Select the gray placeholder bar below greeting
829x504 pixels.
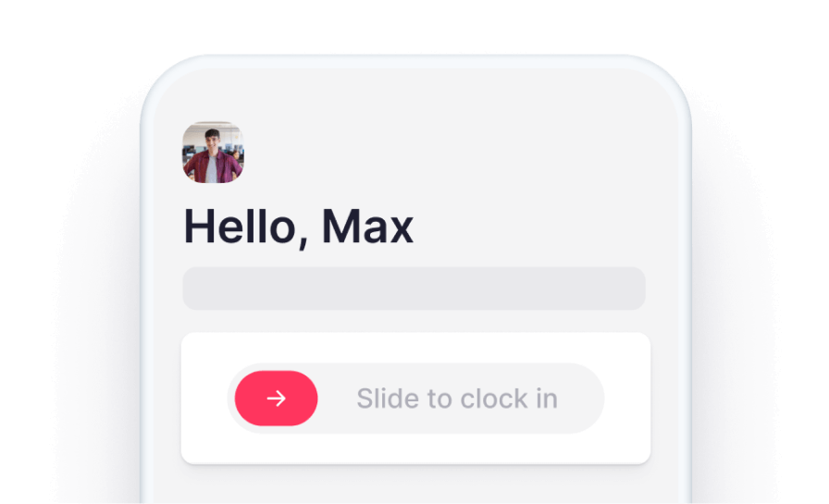point(414,289)
